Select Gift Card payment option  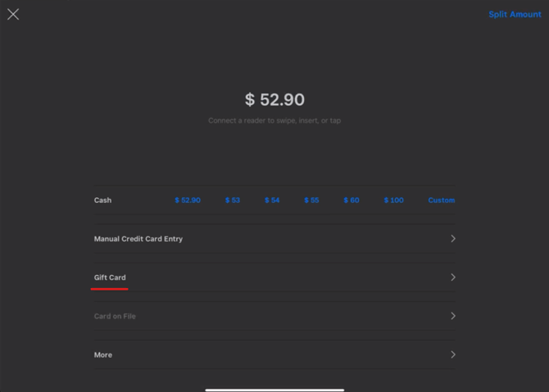(x=110, y=277)
